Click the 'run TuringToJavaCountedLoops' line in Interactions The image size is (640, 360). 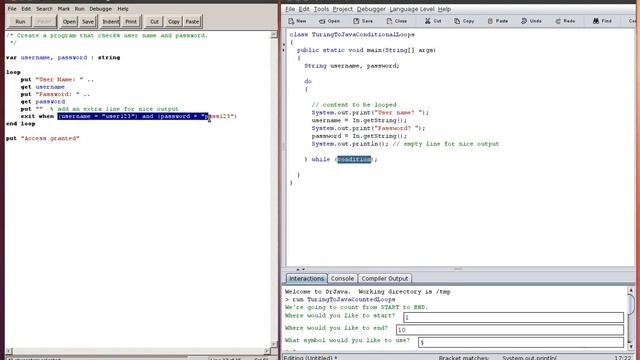340,300
